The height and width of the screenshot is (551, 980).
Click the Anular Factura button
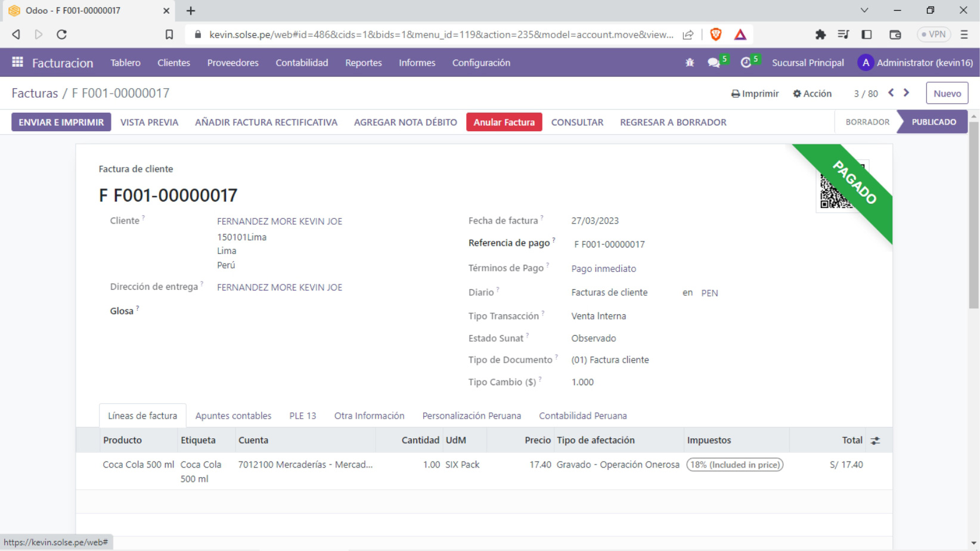[x=504, y=122]
